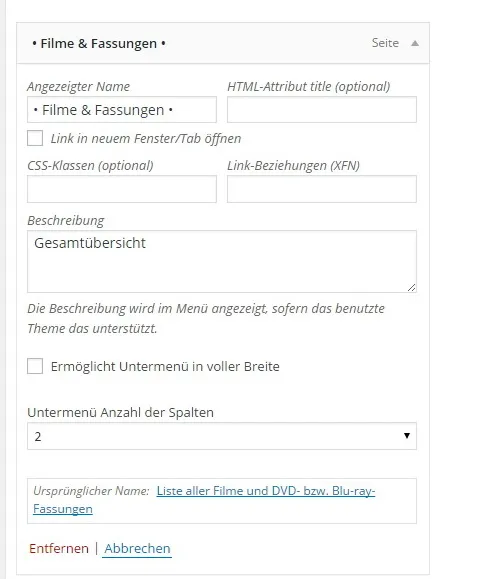Click the Link in neuem Fenster/Tab öffnen label

tap(146, 138)
